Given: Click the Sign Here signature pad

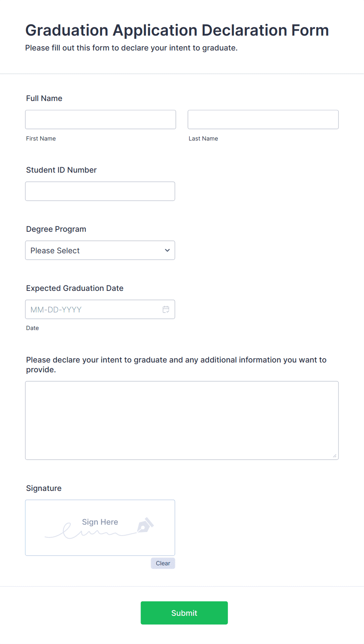Looking at the screenshot, I should [100, 528].
